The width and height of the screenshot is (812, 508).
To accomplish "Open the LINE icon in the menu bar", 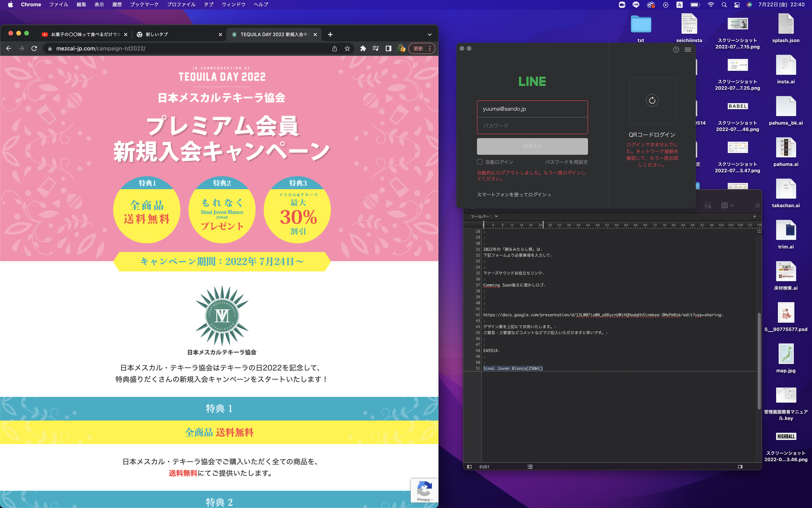I will tap(636, 5).
